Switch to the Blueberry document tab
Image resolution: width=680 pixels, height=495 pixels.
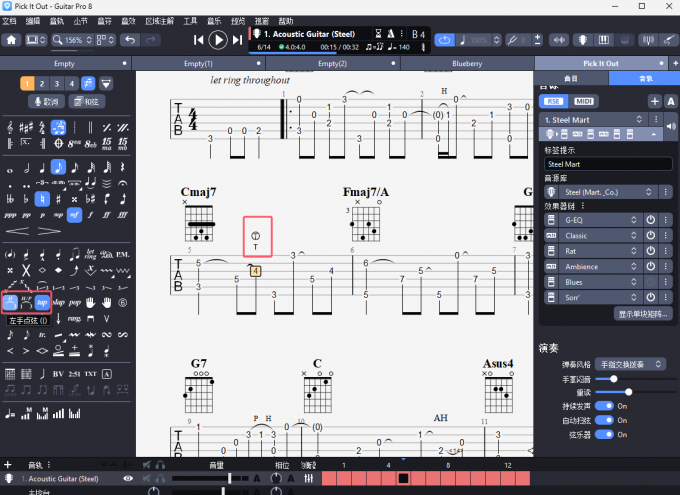(467, 63)
